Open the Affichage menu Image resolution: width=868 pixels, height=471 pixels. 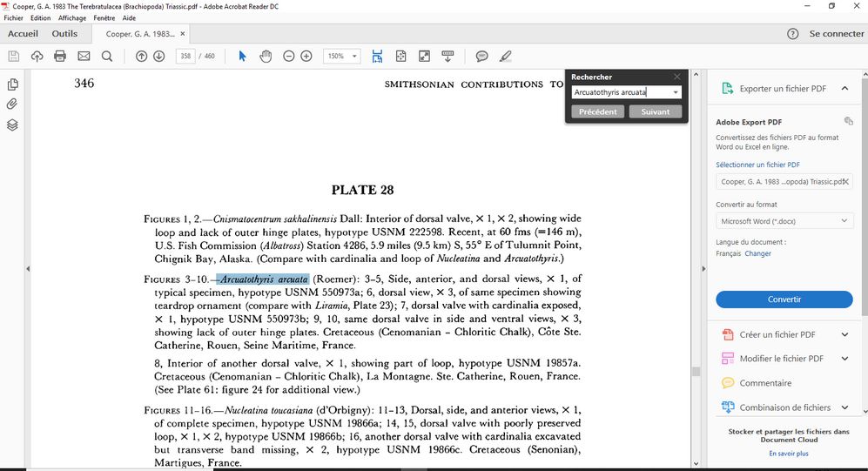(x=72, y=17)
